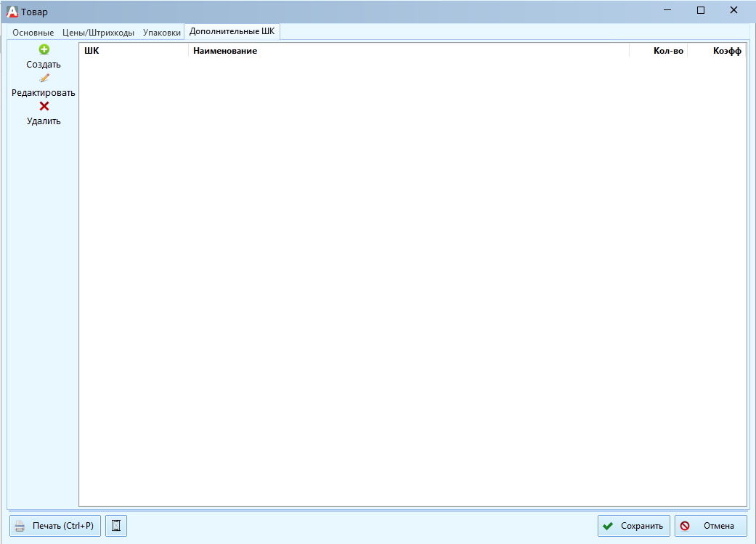
Task: Open the Упаковки tab
Action: (x=161, y=32)
